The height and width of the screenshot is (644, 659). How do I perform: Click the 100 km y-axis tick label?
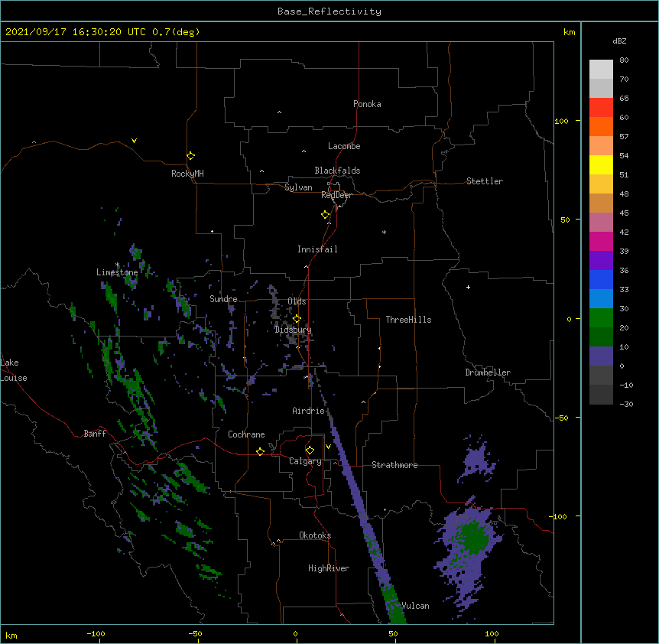point(561,121)
